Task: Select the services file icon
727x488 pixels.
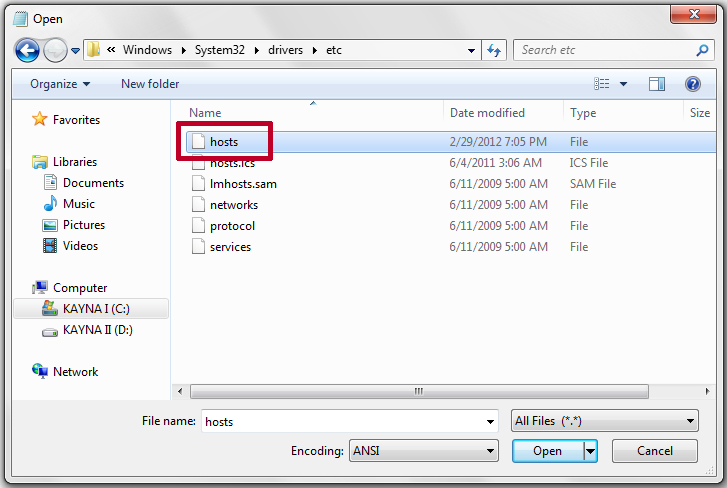Action: coord(198,247)
